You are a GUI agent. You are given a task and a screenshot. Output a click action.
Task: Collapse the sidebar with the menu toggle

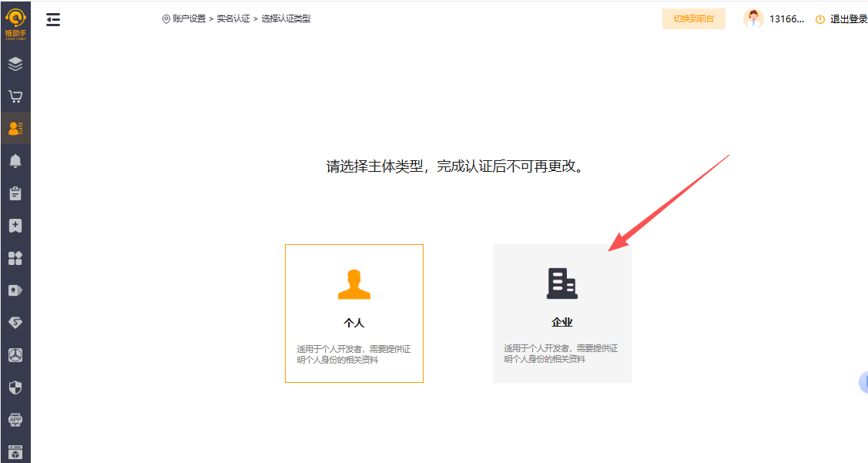point(53,19)
